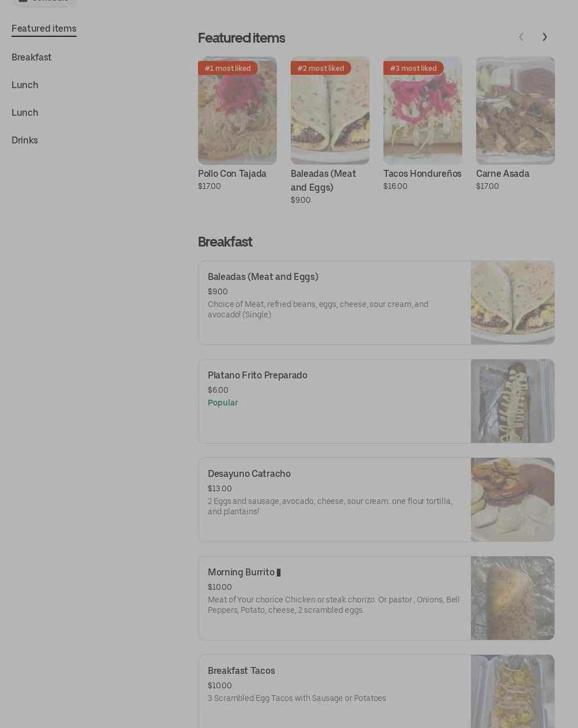Open the Morning Burrito item card
578x728 pixels.
click(377, 598)
